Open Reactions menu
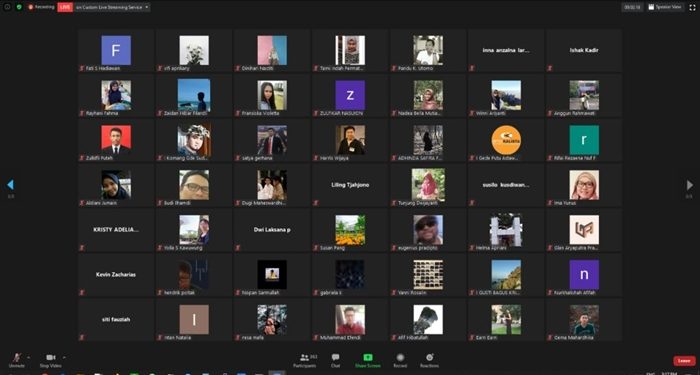 point(429,360)
